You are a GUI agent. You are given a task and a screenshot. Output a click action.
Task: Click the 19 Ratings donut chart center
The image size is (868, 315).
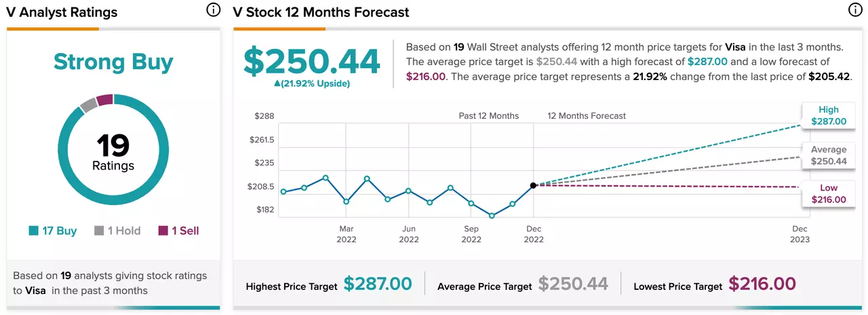(x=113, y=153)
